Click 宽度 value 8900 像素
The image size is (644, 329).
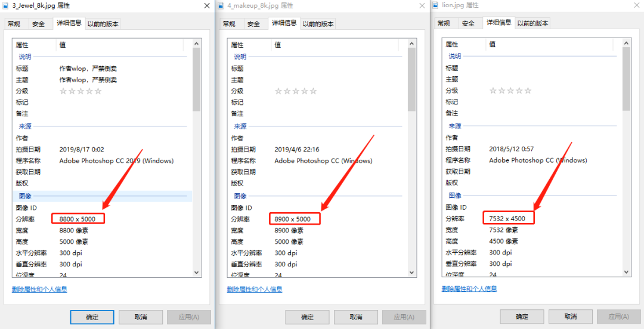coord(289,231)
